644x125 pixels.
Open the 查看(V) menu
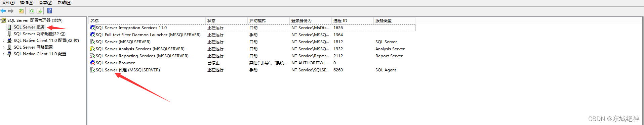(46, 3)
